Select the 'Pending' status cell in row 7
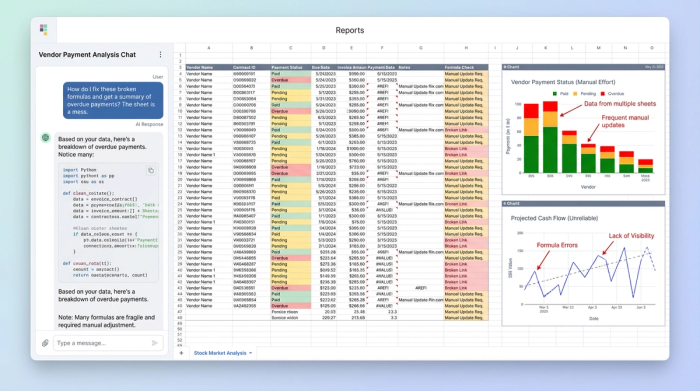 coord(291,92)
